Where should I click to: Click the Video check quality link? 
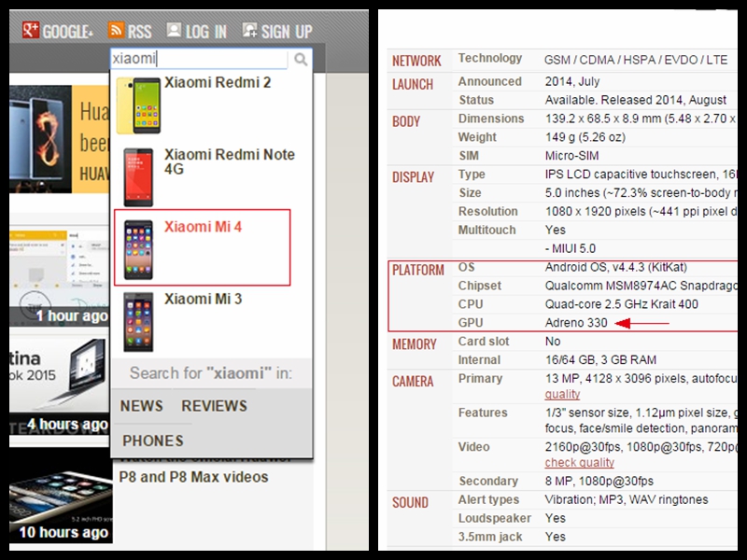[580, 462]
